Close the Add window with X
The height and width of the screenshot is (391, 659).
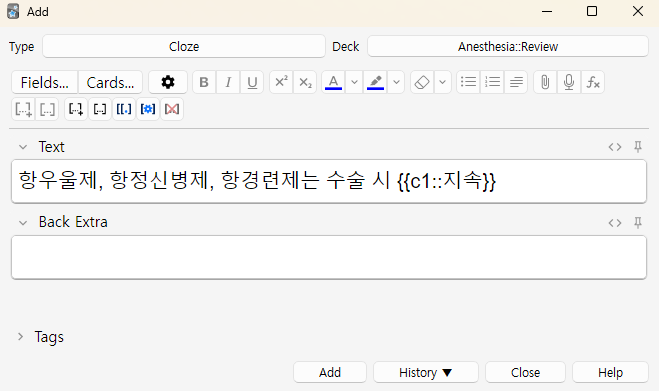[638, 11]
